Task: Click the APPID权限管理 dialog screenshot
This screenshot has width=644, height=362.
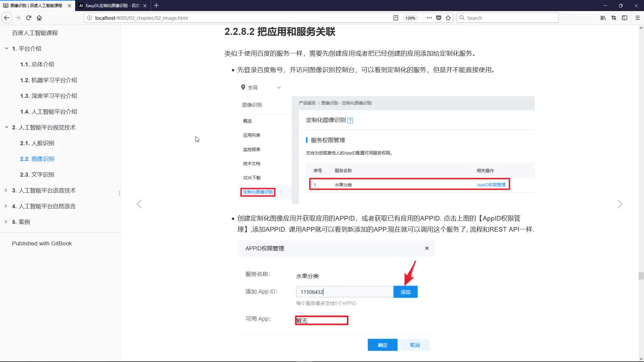Action: [x=336, y=298]
